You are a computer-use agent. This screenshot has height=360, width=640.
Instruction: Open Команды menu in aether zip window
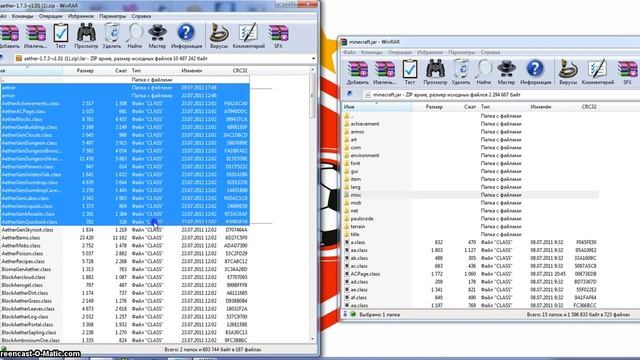pyautogui.click(x=22, y=16)
